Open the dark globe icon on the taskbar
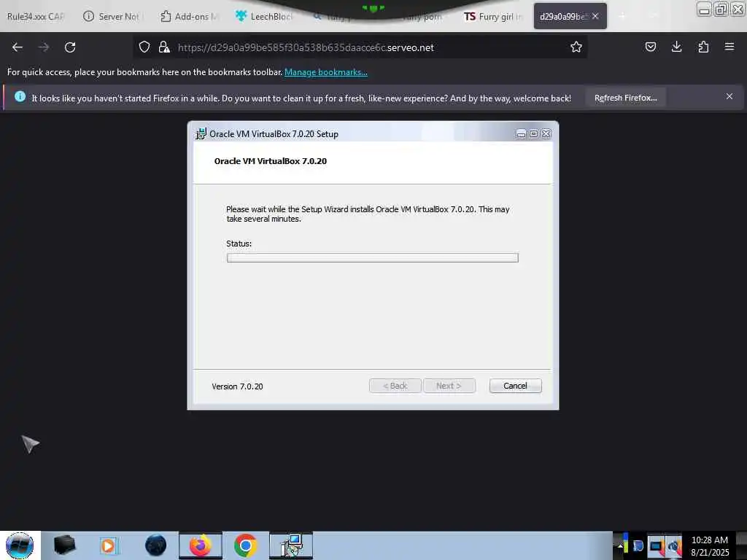Screen dimensions: 747x560 156,545
